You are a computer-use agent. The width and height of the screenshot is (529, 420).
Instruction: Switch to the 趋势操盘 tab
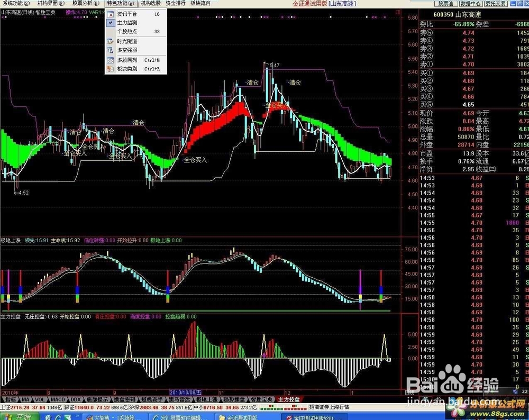point(234,399)
